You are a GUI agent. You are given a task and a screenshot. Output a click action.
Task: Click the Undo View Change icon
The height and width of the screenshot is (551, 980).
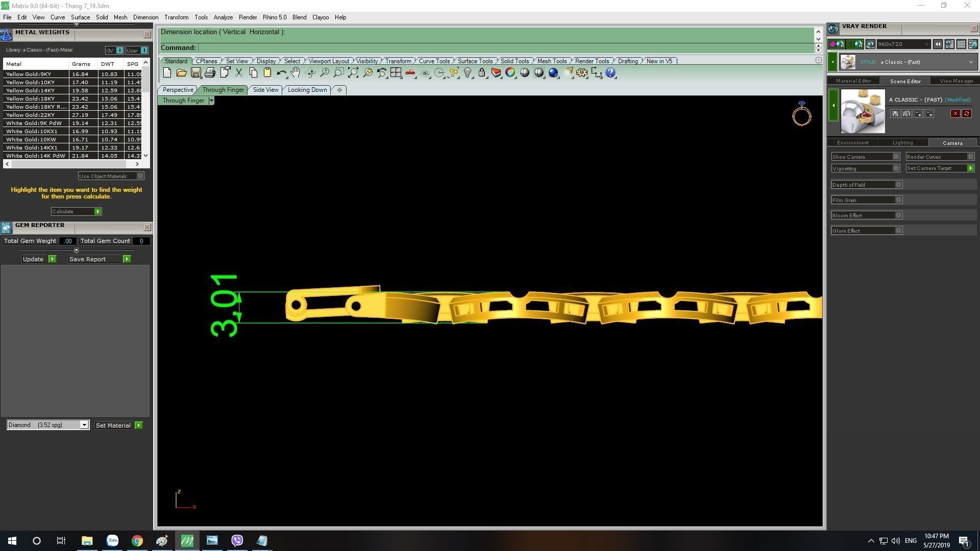click(382, 73)
